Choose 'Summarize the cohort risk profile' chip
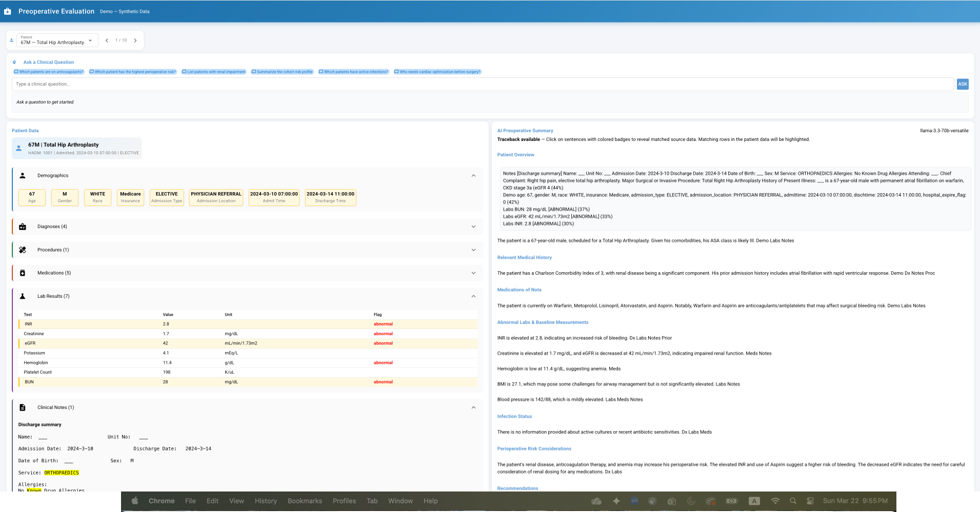Viewport: 980px width, 512px height. 282,72
